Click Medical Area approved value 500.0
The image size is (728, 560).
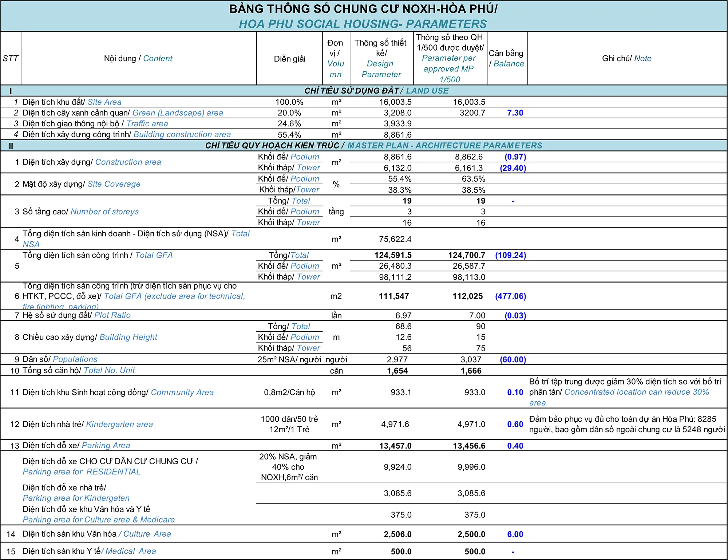(x=475, y=552)
